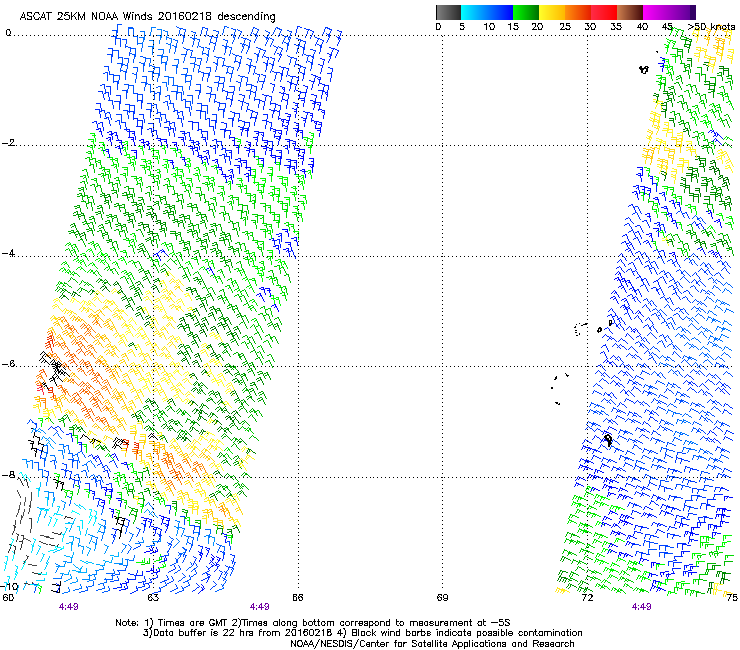Click the latitude label '-8'

(x=9, y=475)
